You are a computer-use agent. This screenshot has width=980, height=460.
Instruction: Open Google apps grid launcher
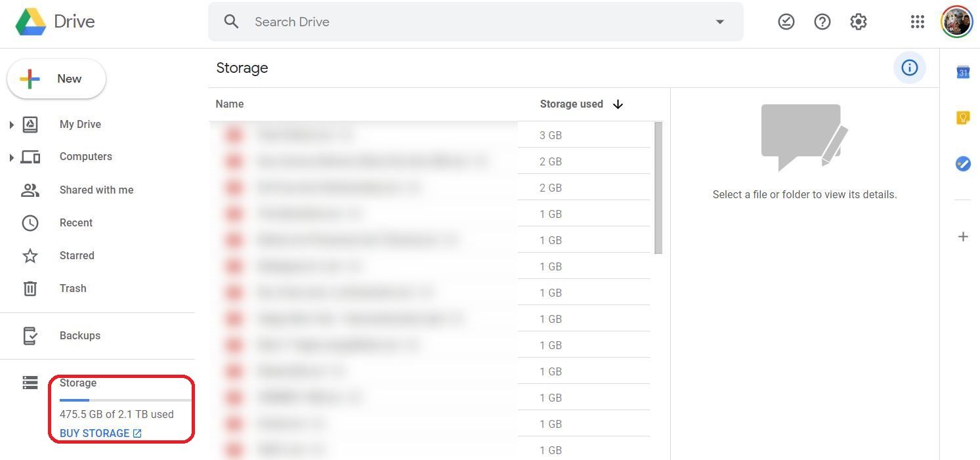[917, 22]
